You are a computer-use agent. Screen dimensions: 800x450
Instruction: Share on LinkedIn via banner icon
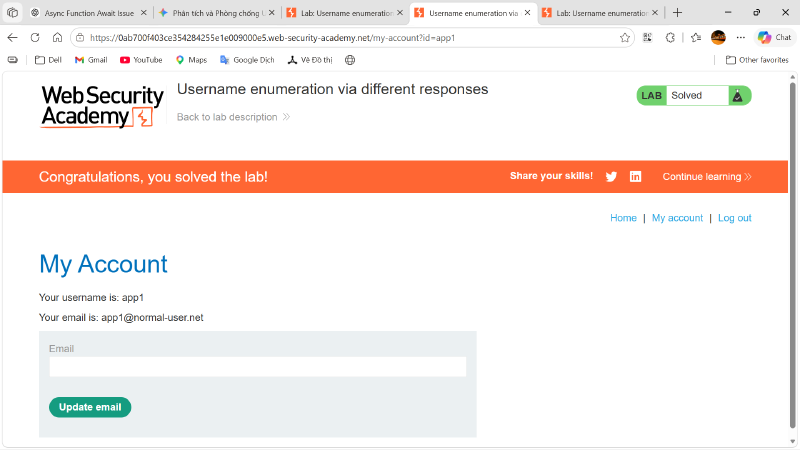(635, 177)
